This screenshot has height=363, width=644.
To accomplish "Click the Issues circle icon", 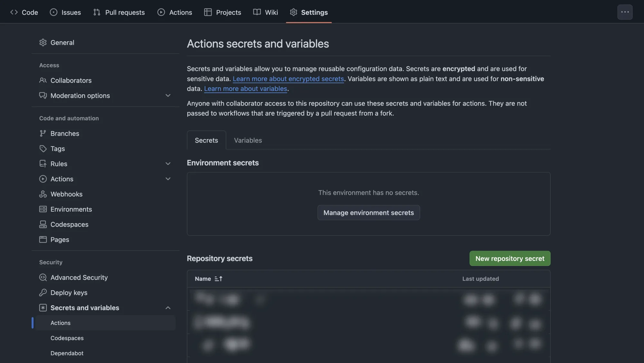I will pyautogui.click(x=53, y=12).
